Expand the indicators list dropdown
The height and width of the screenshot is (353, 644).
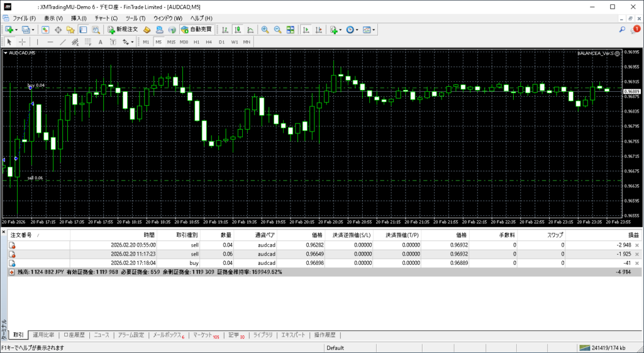click(x=340, y=30)
